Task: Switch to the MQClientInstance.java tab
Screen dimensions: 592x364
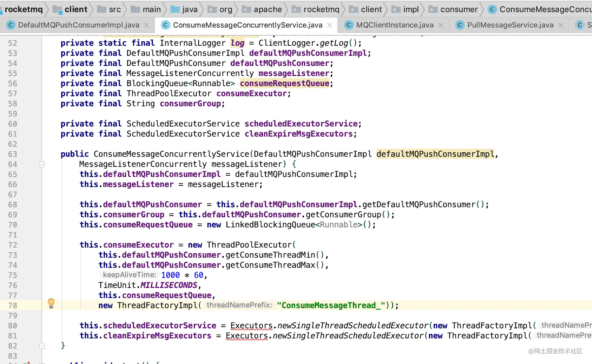Action: [395, 25]
